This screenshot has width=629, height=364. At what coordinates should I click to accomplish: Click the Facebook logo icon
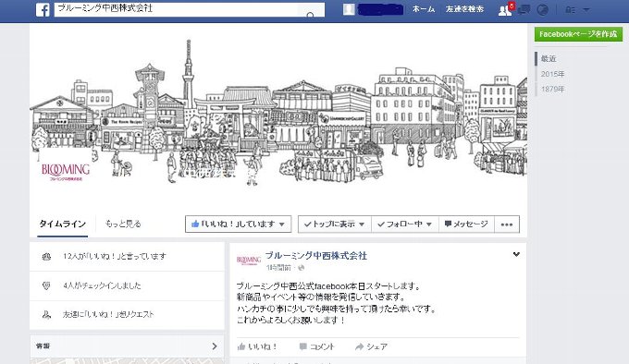(x=43, y=9)
